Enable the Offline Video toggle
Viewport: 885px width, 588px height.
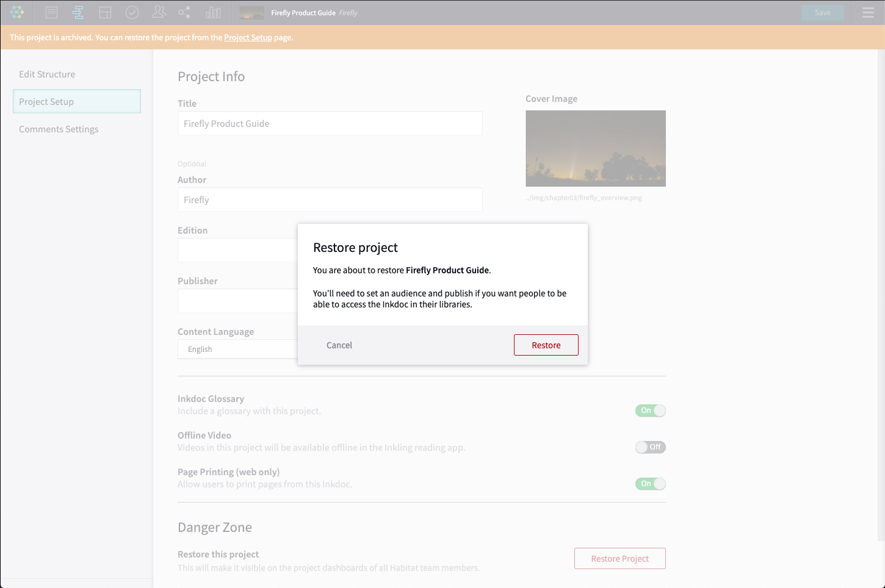coord(650,447)
